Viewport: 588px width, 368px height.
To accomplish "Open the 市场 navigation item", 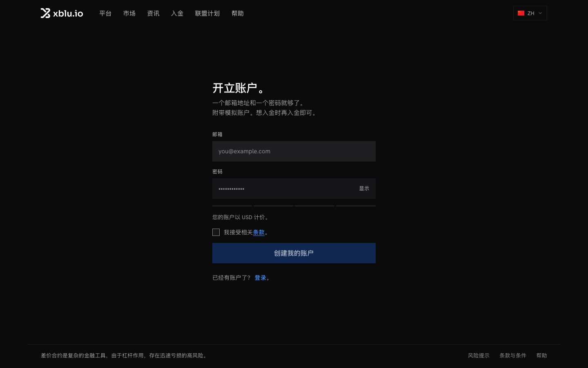I will [129, 13].
